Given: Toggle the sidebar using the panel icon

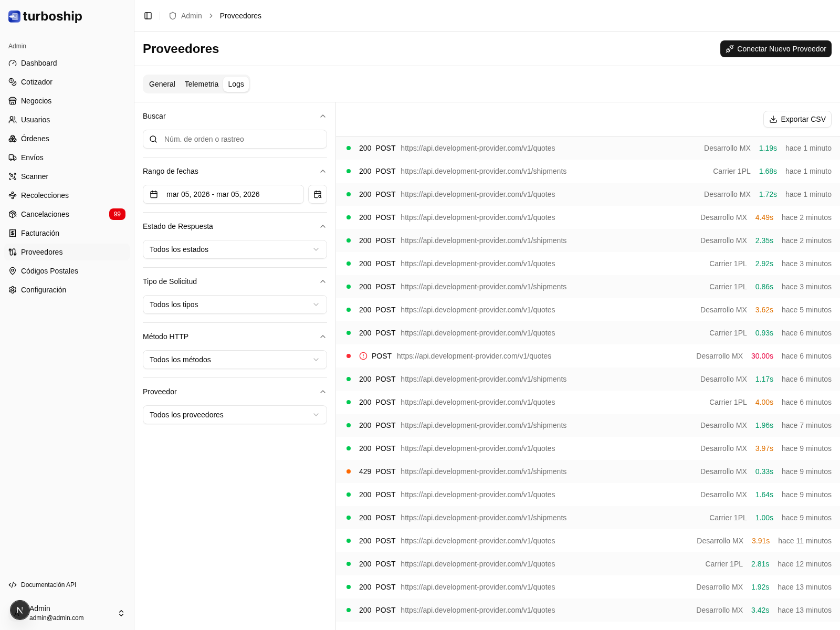Looking at the screenshot, I should 148,16.
